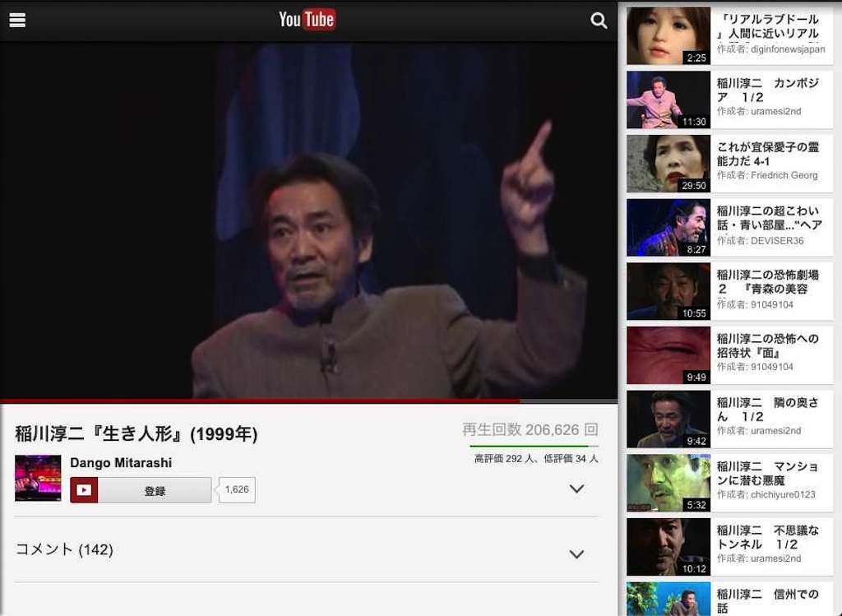The width and height of the screenshot is (842, 616).
Task: Open 稲川淳二の恐怖劇場 thumbnail 10:55
Action: [x=669, y=292]
